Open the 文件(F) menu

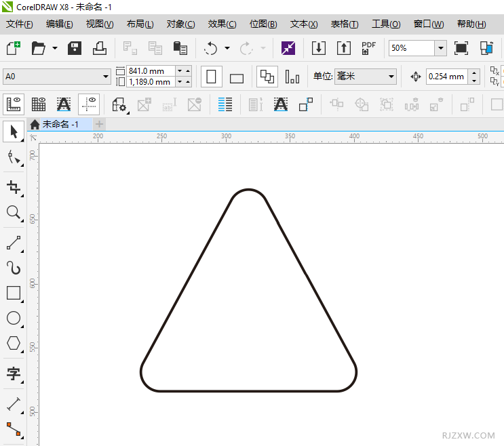point(20,24)
